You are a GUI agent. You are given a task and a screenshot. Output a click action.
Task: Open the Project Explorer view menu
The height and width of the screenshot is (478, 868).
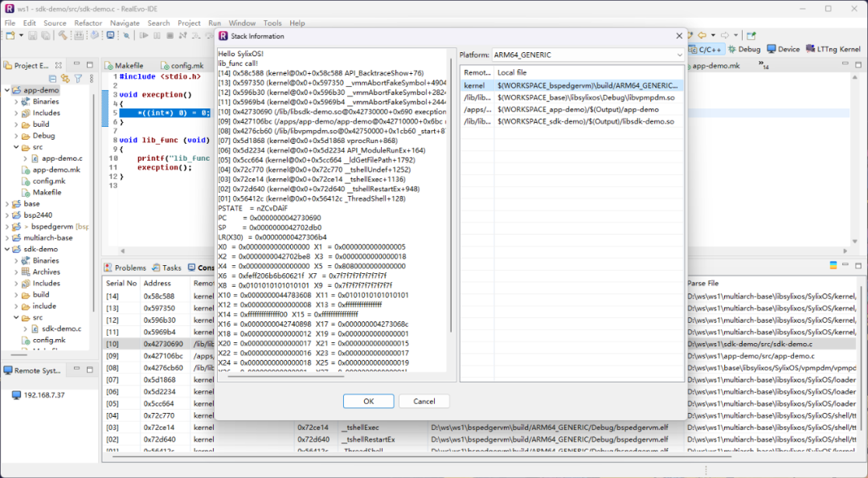tap(92, 79)
